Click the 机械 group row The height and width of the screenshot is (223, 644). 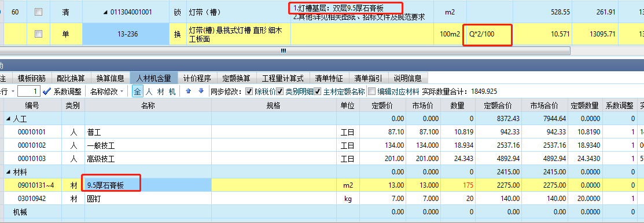tap(322, 212)
